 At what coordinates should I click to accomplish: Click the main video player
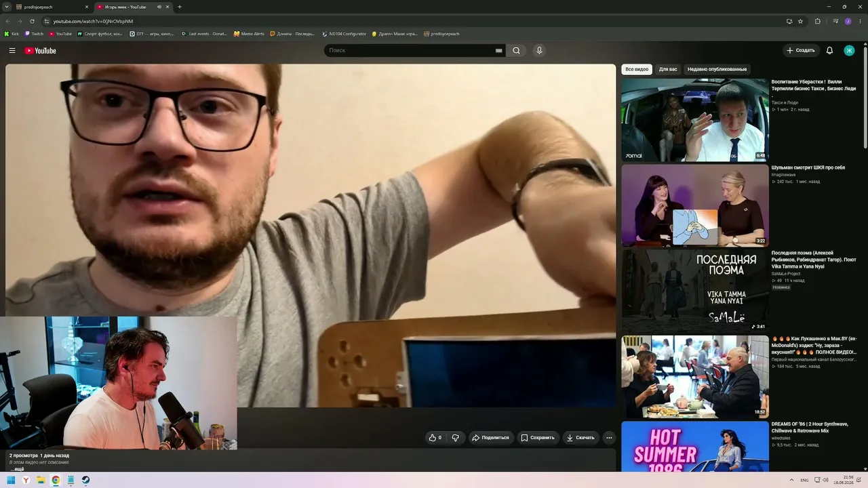click(x=311, y=236)
